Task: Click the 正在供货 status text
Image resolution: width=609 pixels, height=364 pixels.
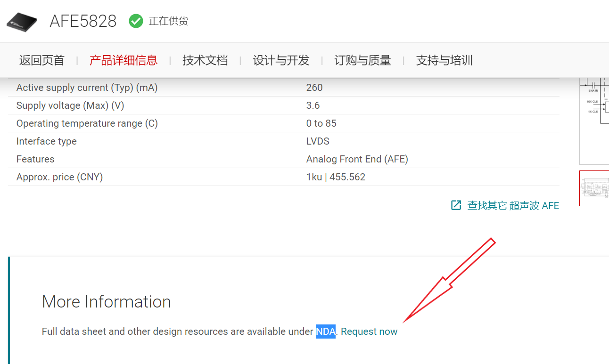Action: point(168,21)
